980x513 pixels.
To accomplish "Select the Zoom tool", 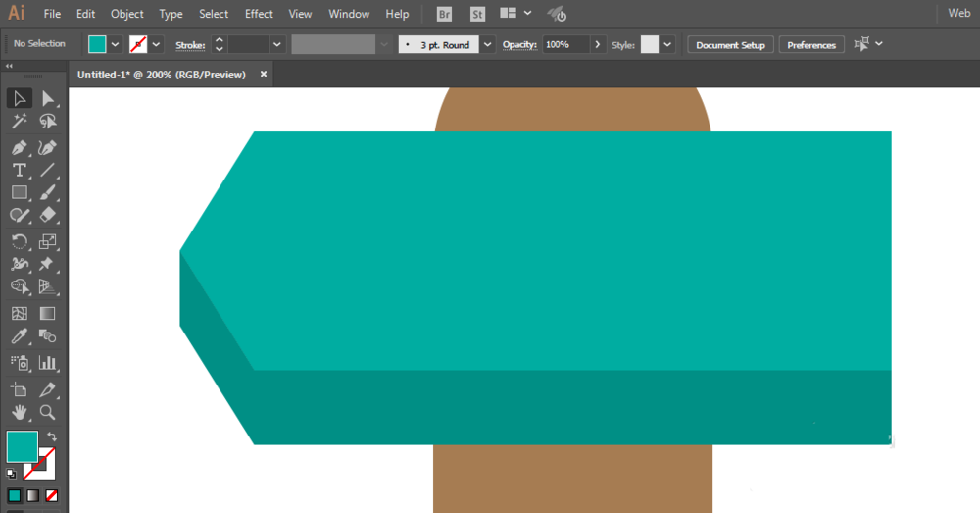I will point(47,412).
